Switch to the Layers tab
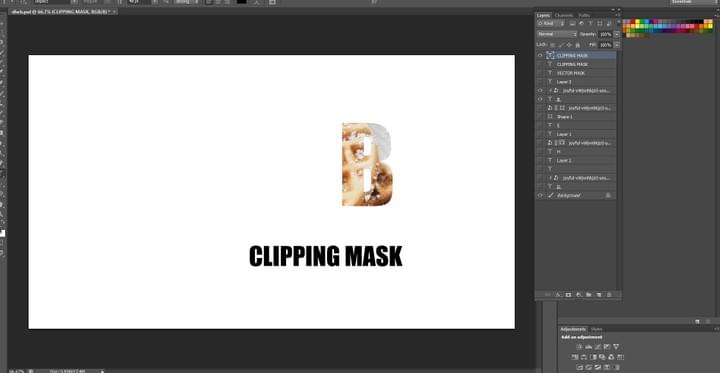The width and height of the screenshot is (720, 373). pos(544,15)
